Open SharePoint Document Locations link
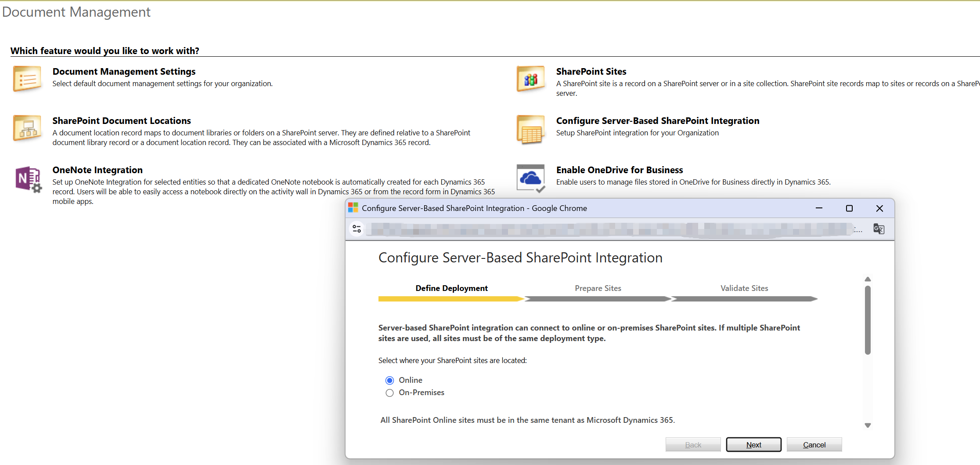This screenshot has width=980, height=465. click(x=122, y=121)
